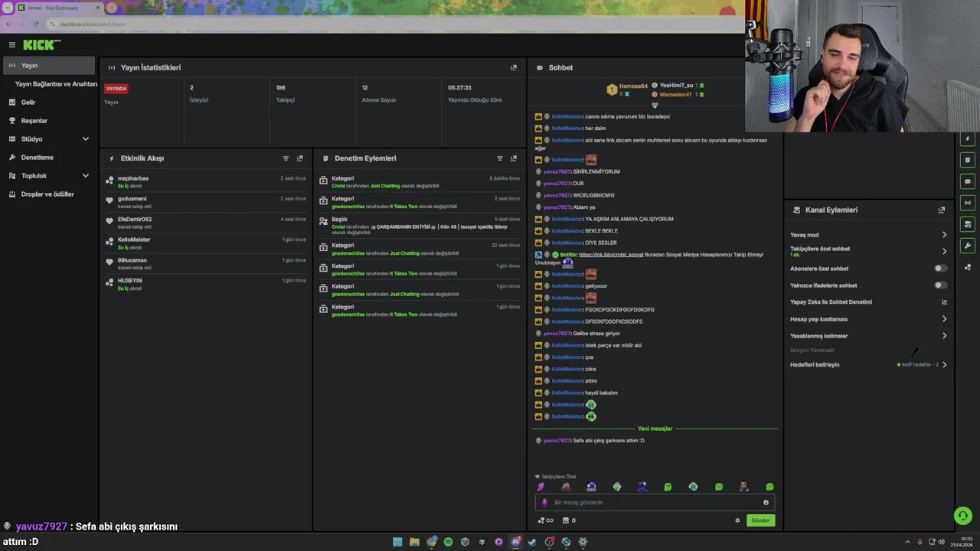This screenshot has height=551, width=980.
Task: Click the purple microphone icon in the message box
Action: [x=545, y=503]
